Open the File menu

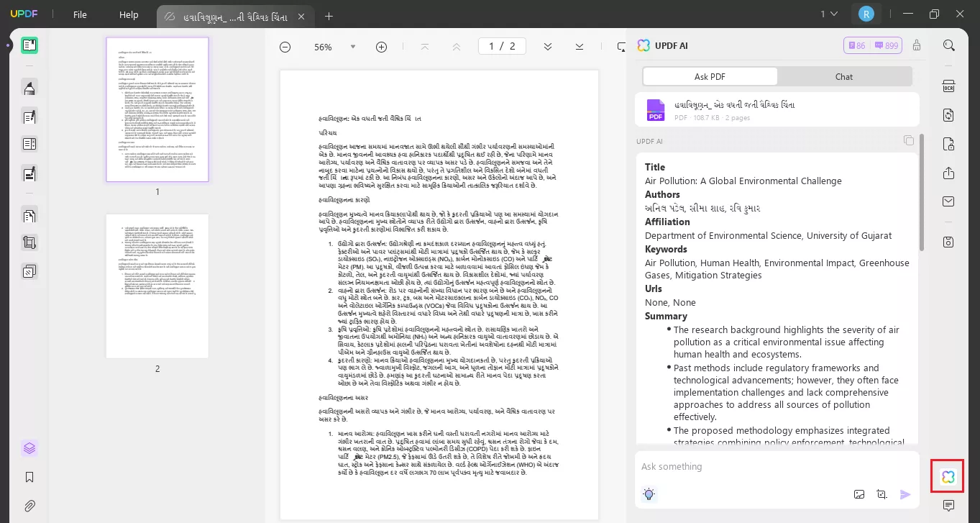pyautogui.click(x=80, y=14)
